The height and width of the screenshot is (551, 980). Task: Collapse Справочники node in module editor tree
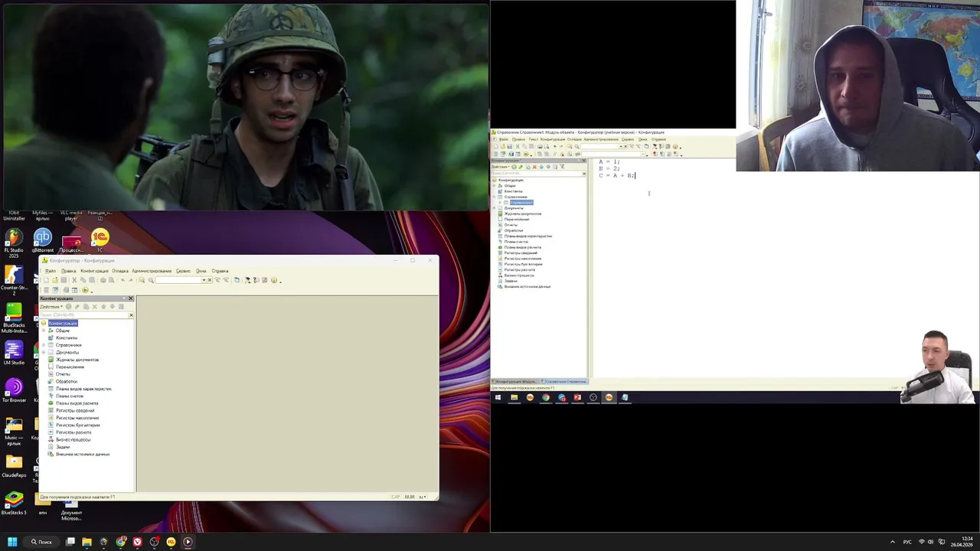tap(495, 197)
